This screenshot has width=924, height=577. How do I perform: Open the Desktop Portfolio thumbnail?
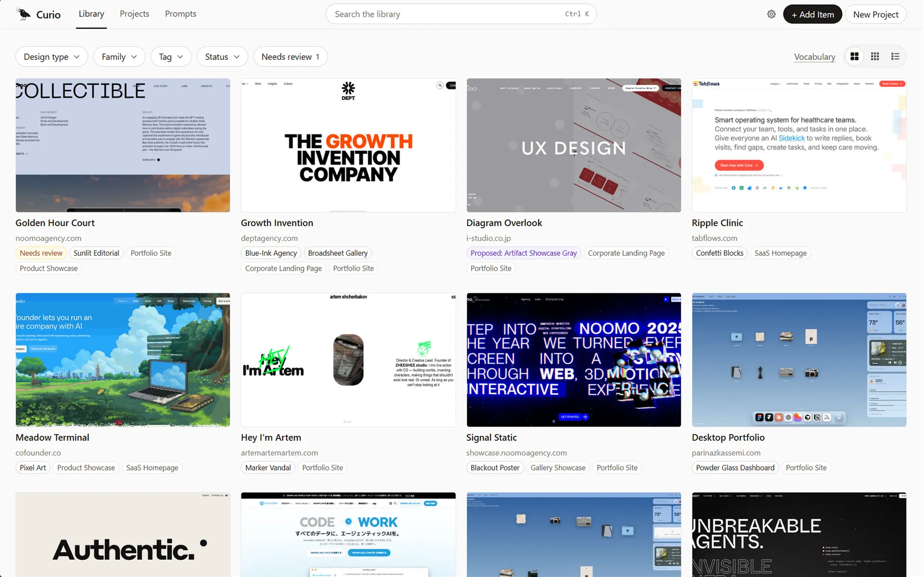tap(799, 360)
